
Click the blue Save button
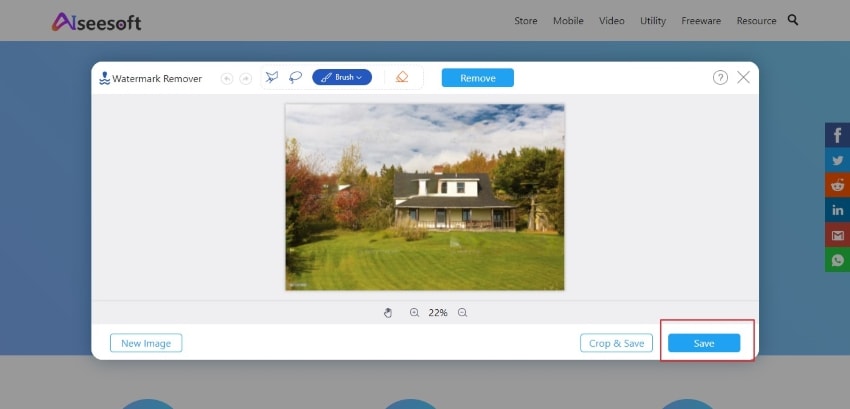pos(704,343)
